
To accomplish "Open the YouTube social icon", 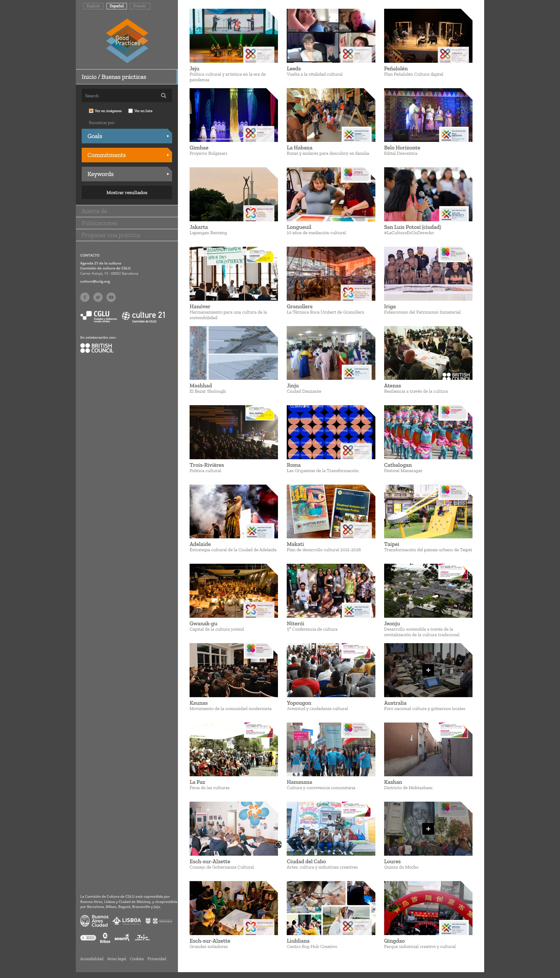I will pyautogui.click(x=111, y=297).
